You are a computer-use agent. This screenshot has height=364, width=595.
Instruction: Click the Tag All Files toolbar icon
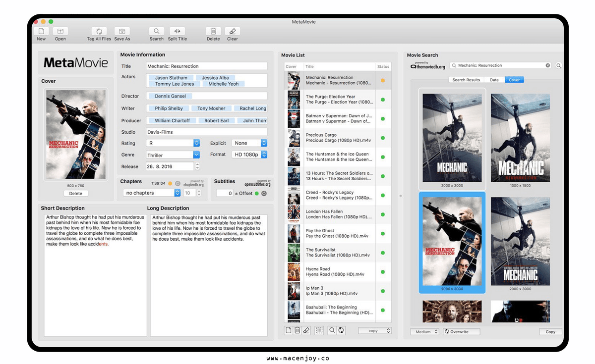99,31
